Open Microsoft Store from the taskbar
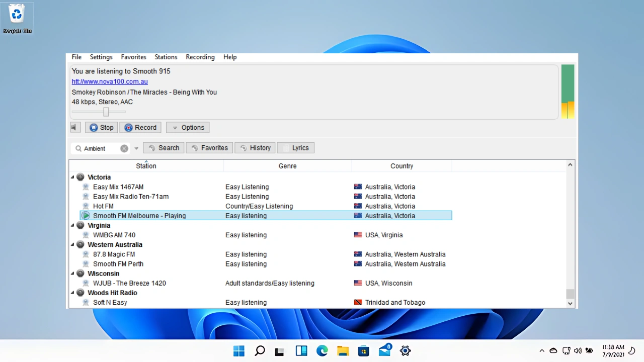The image size is (644, 362). [364, 350]
